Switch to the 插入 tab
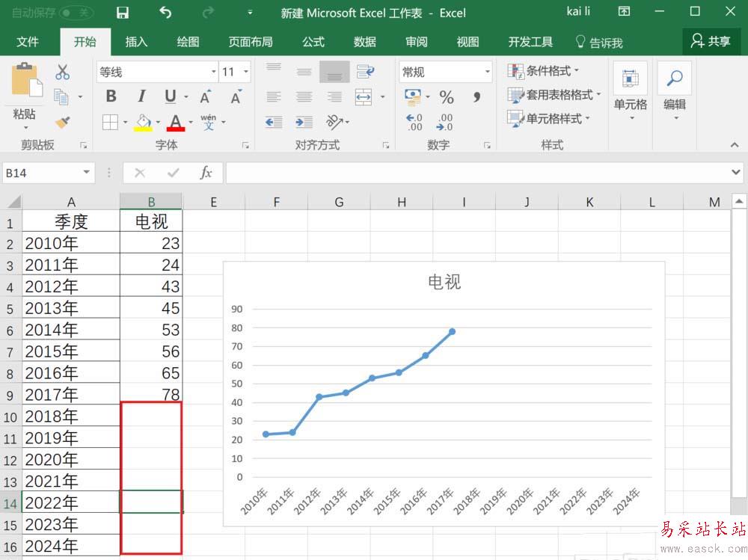 136,42
